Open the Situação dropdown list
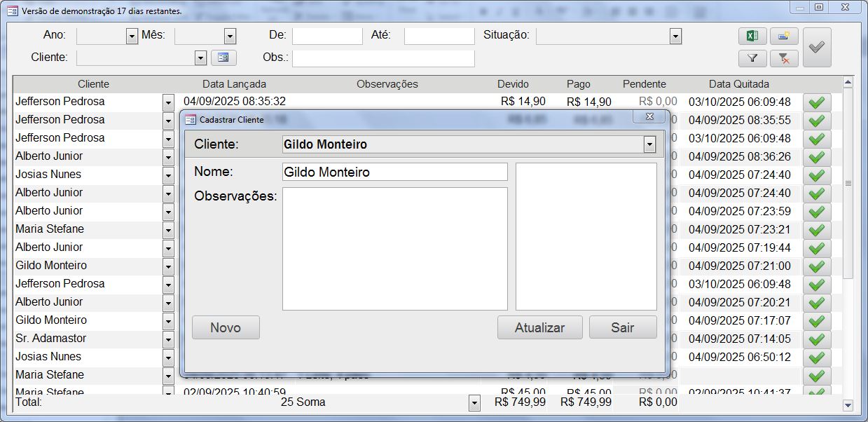 click(x=675, y=36)
